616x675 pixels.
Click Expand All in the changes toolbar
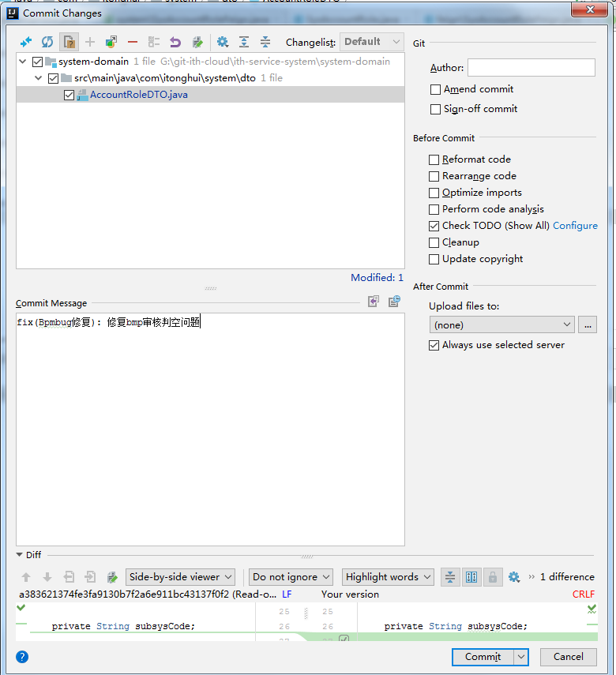pyautogui.click(x=244, y=42)
